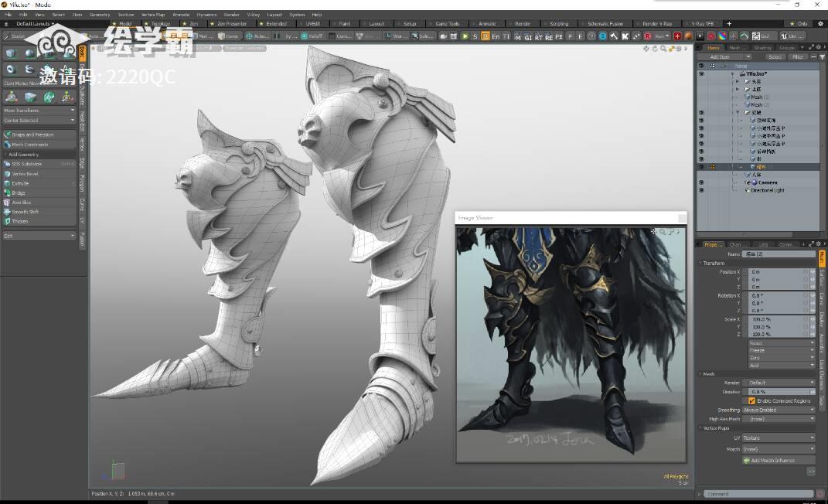828x504 pixels.
Task: Click the orange sphere material icon
Action: point(689,36)
